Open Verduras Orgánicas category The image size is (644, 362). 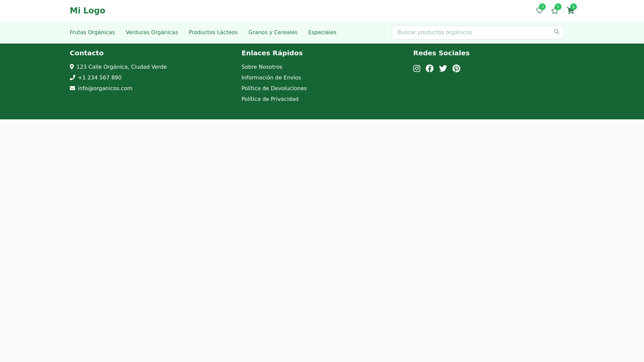tap(152, 33)
